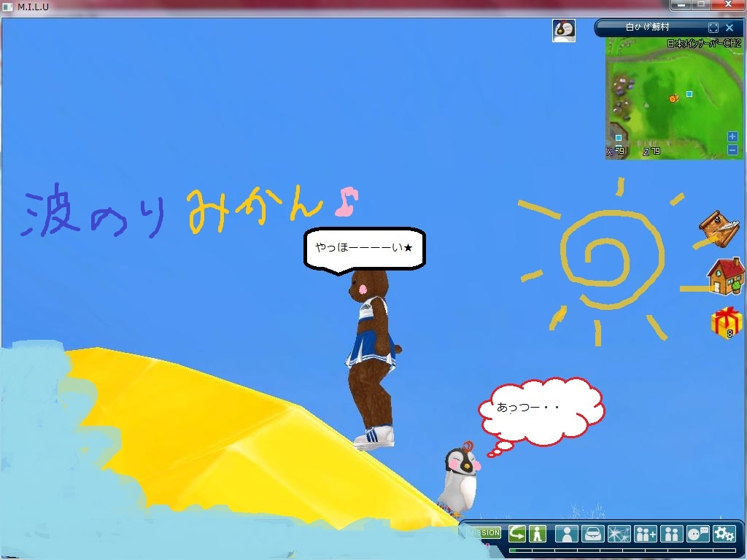Expand the minimap to full size
Image resolution: width=747 pixels, height=560 pixels.
[713, 28]
